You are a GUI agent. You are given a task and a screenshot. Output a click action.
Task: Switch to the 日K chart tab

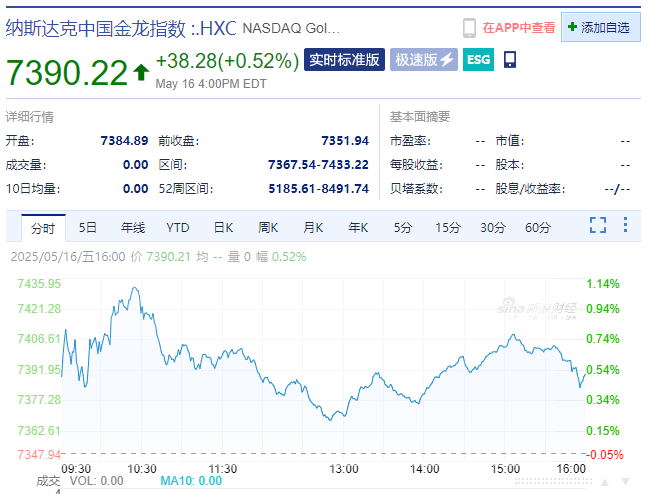[x=224, y=228]
